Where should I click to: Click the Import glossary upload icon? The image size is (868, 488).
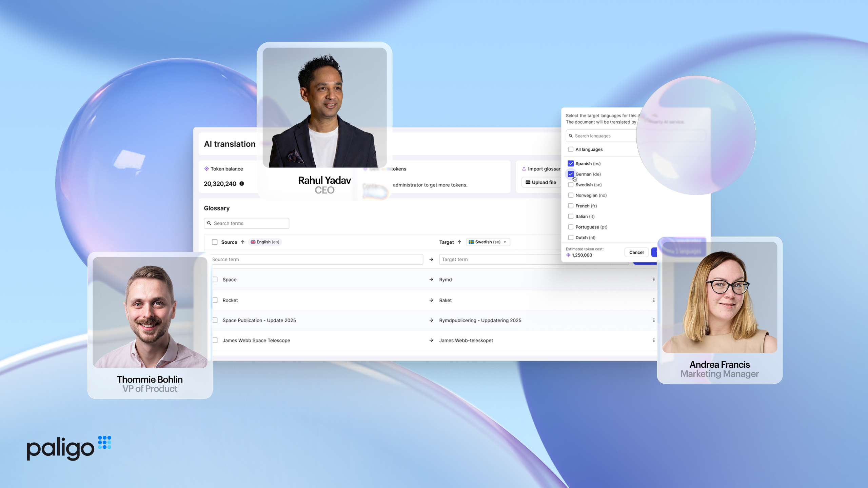coord(524,168)
